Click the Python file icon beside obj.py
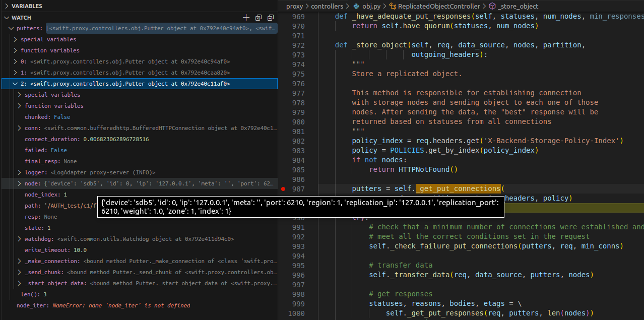 tap(357, 6)
